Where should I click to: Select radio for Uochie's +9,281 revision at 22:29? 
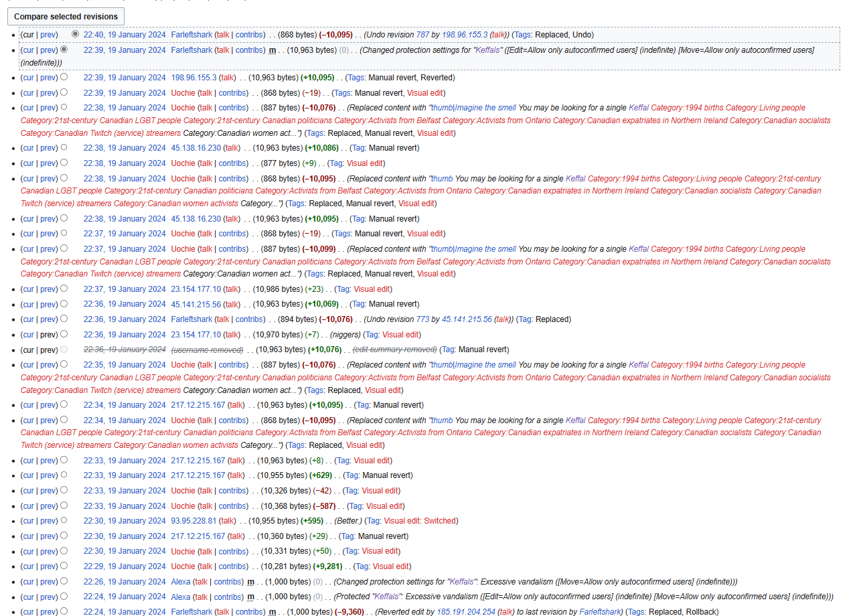coord(64,566)
